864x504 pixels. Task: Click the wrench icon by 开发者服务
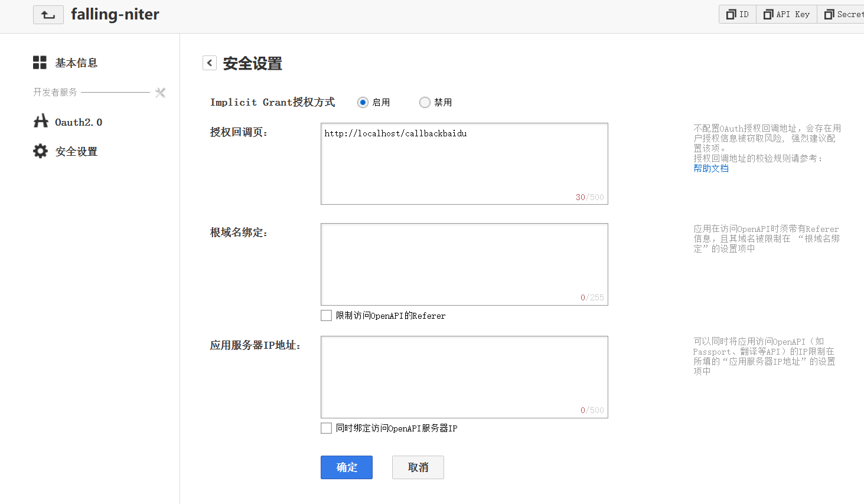coord(160,93)
